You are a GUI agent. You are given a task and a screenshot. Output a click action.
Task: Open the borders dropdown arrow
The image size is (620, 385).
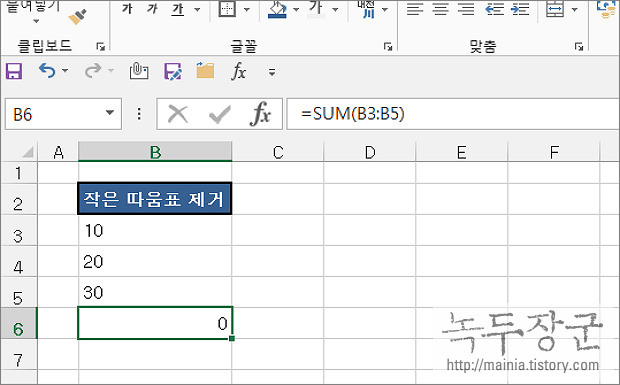247,9
